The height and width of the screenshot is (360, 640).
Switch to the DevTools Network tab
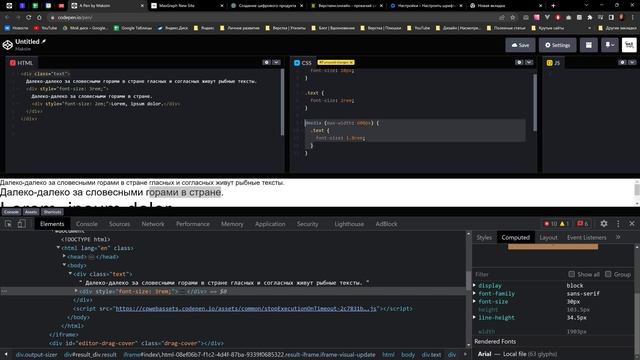[x=153, y=224]
